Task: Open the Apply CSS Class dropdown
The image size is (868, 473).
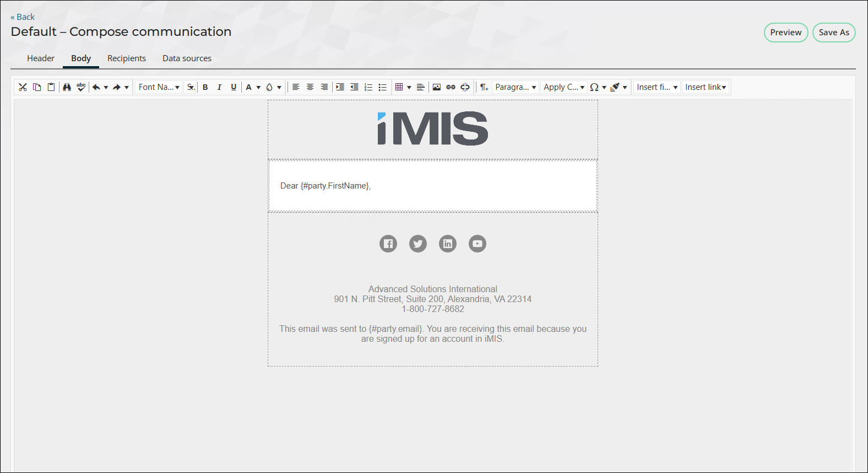Action: [564, 87]
